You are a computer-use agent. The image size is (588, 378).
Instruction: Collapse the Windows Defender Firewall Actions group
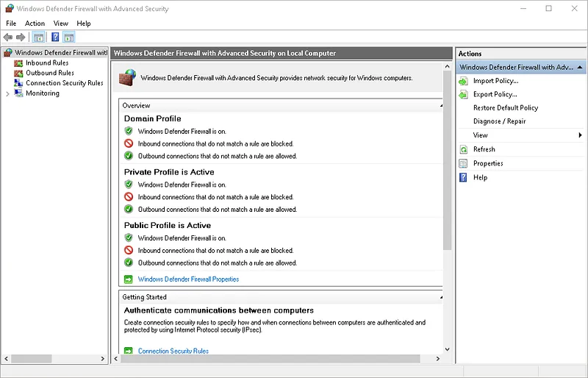pos(580,67)
